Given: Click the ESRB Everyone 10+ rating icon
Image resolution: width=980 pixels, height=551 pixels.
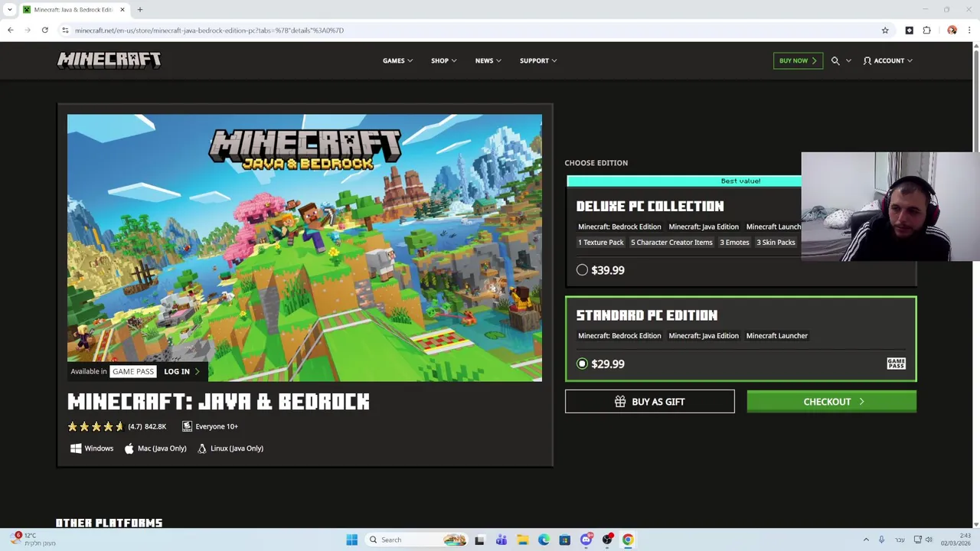Looking at the screenshot, I should [x=187, y=426].
